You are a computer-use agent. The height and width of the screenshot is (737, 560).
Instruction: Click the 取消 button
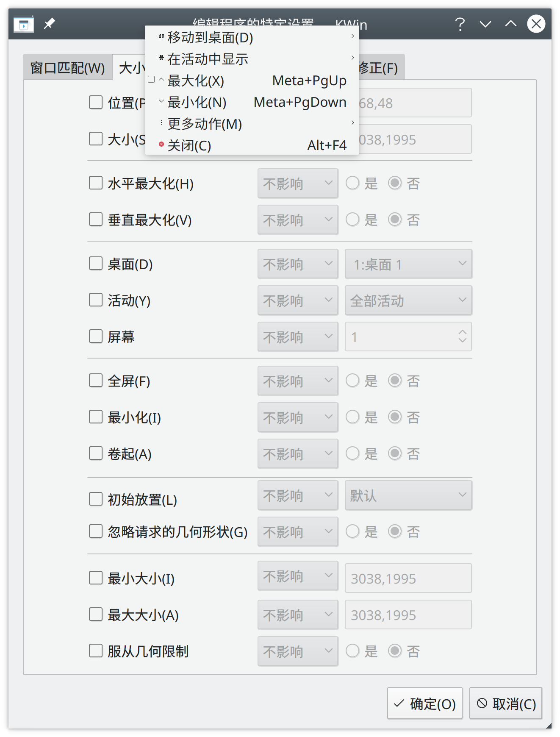pos(506,704)
